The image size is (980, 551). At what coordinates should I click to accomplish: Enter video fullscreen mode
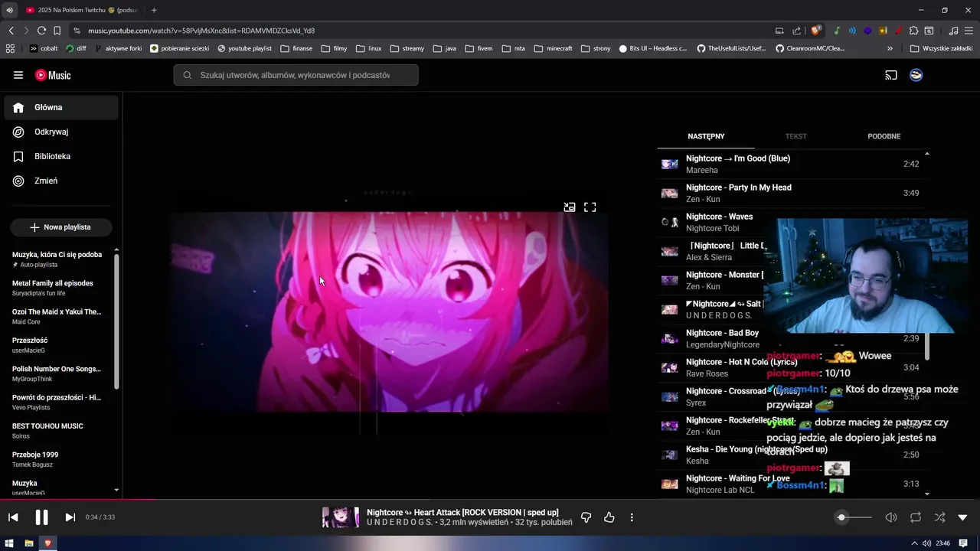point(590,207)
